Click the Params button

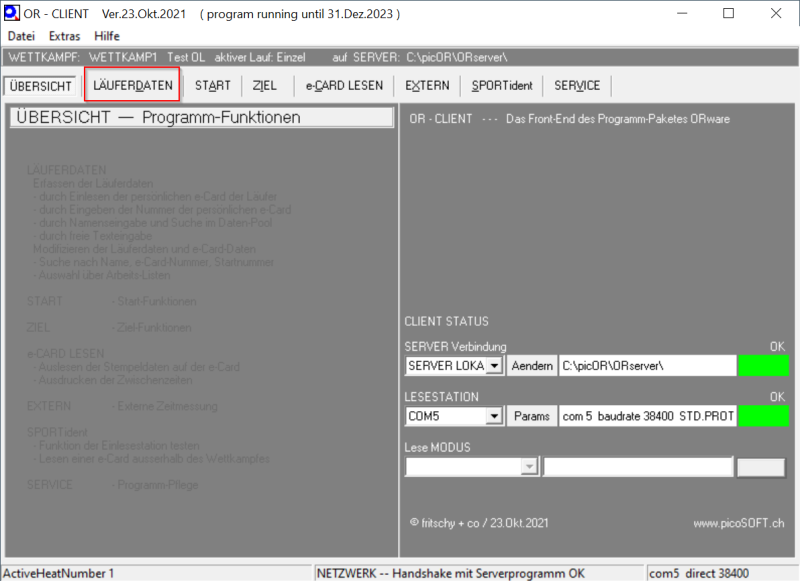point(532,416)
